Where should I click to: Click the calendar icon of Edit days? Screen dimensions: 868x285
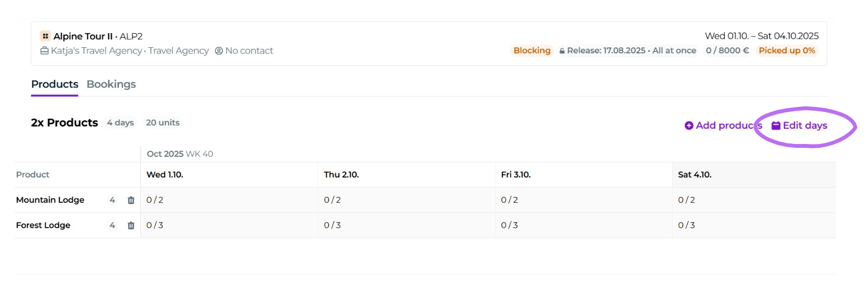[x=776, y=125]
